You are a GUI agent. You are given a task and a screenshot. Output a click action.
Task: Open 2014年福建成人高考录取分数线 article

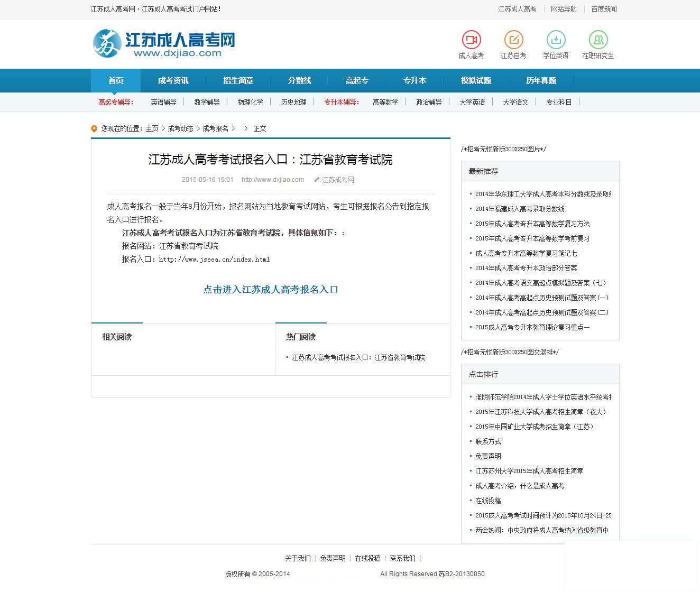520,209
